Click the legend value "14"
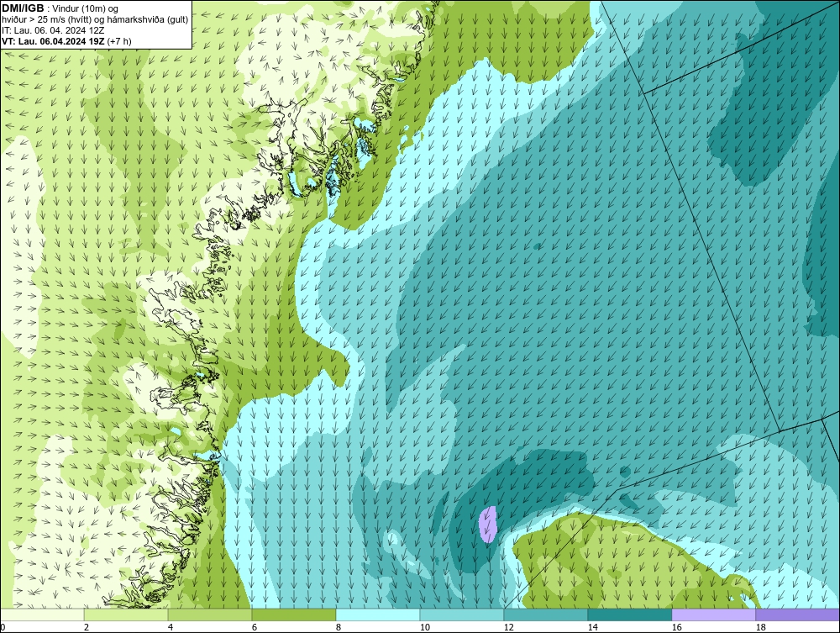The image size is (840, 633). click(592, 627)
